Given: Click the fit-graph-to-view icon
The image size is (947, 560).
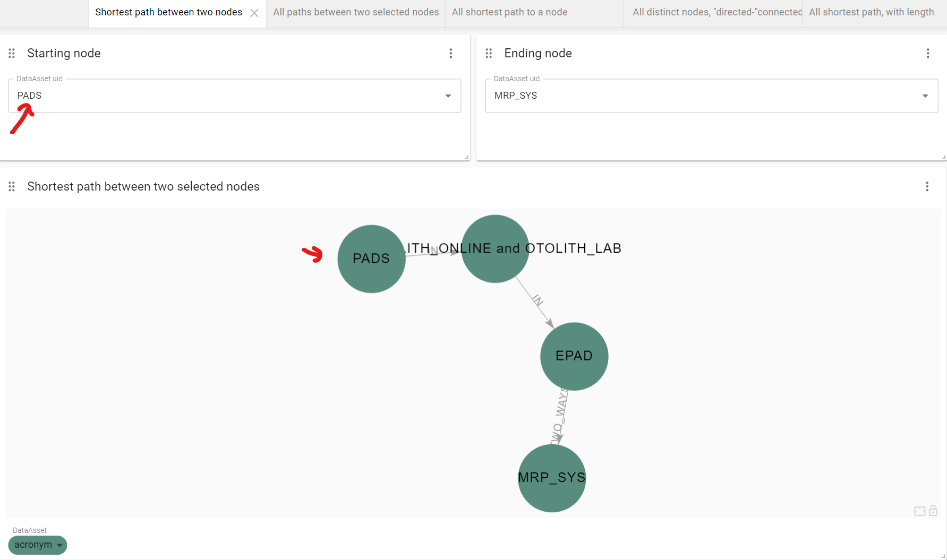Looking at the screenshot, I should click(x=920, y=511).
